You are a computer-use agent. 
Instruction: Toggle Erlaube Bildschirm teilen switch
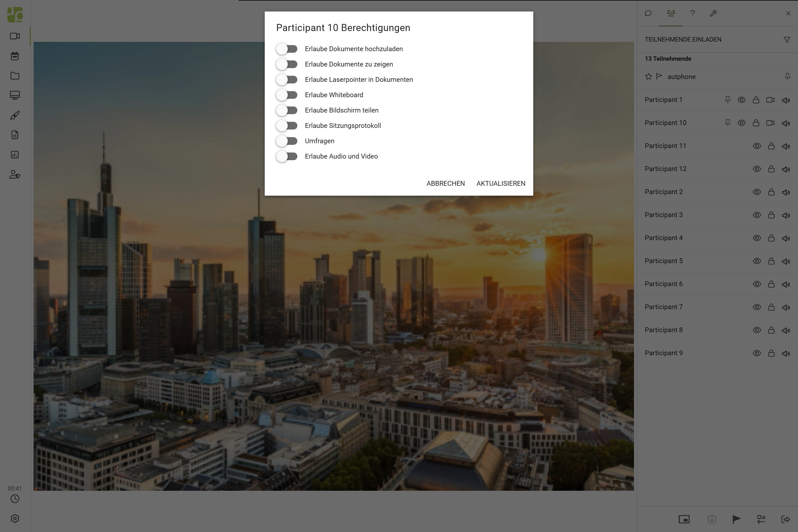(x=287, y=110)
